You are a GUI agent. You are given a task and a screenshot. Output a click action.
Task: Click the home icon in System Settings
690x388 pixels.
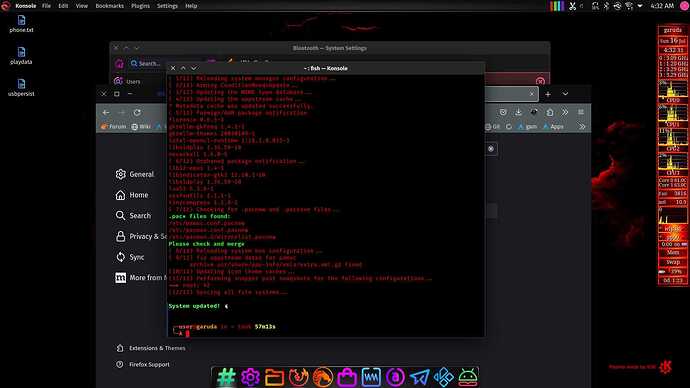119,64
